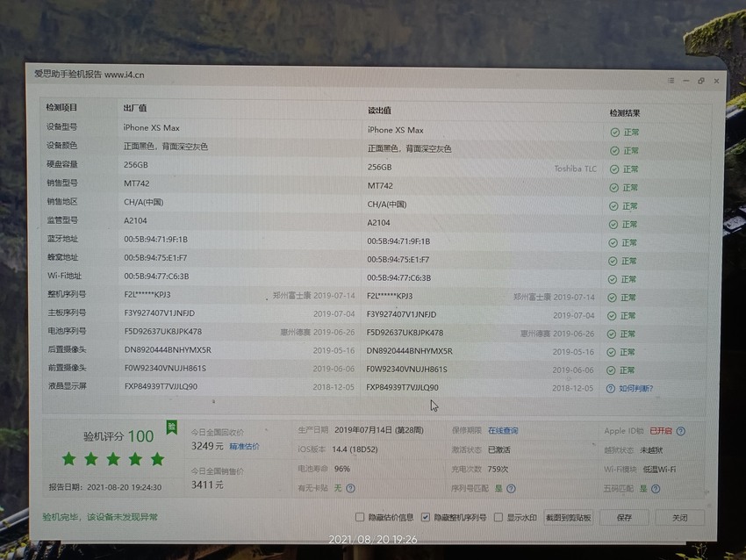Viewport: 746px width, 560px height.
Task: Click the production date 2019年07月14日
Action: 363,430
